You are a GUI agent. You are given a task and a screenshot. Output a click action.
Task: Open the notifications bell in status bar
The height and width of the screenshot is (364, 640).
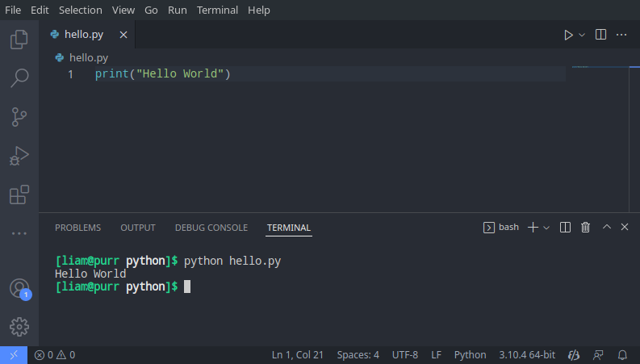tap(622, 355)
